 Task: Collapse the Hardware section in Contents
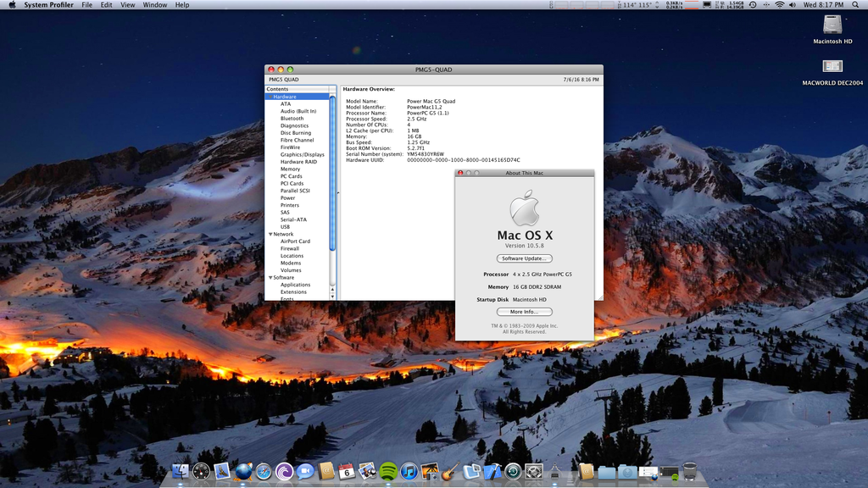270,97
